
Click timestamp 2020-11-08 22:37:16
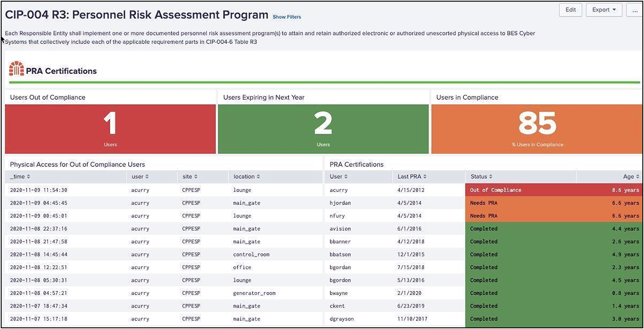tap(39, 229)
